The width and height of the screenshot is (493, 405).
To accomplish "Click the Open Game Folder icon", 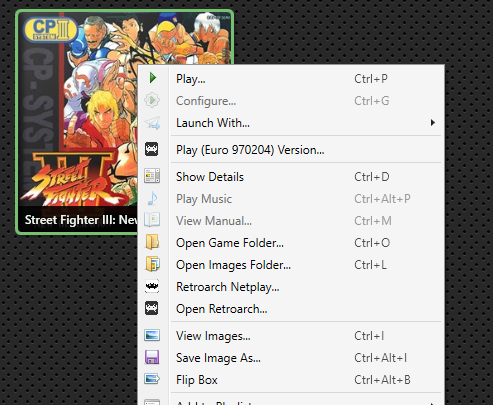I will (152, 242).
